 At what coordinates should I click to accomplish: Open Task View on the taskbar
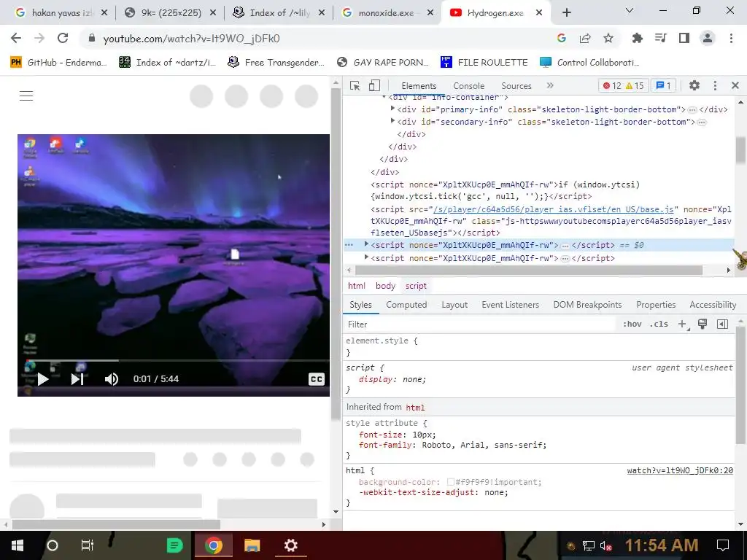coord(88,545)
